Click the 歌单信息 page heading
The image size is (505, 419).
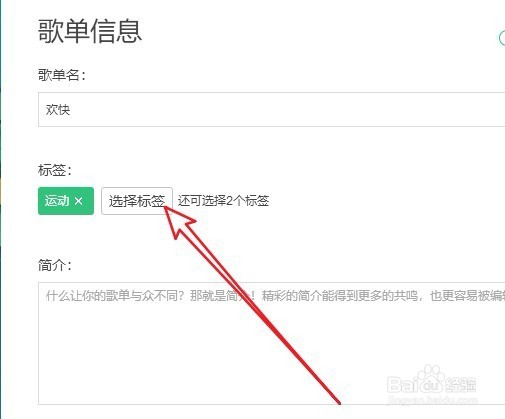[90, 31]
